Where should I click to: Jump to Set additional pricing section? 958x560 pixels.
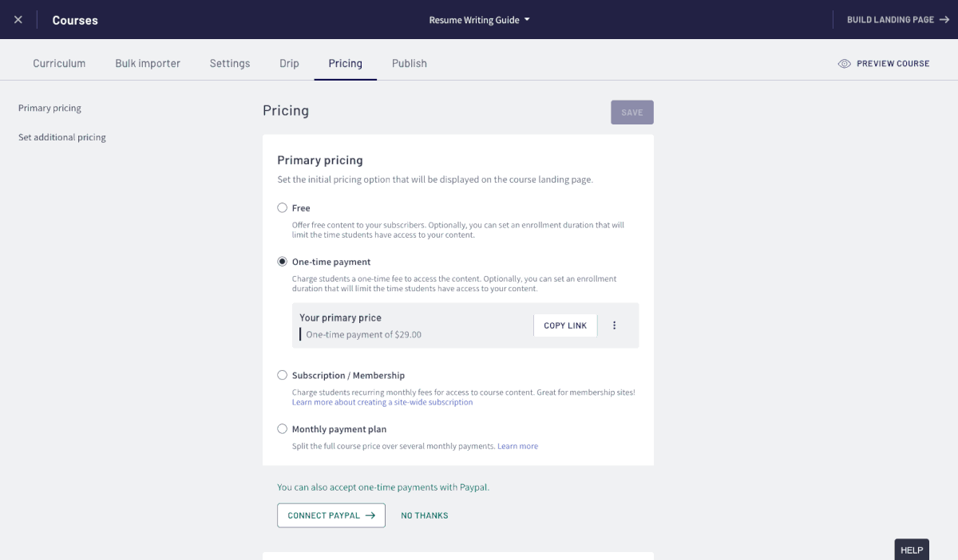(62, 137)
